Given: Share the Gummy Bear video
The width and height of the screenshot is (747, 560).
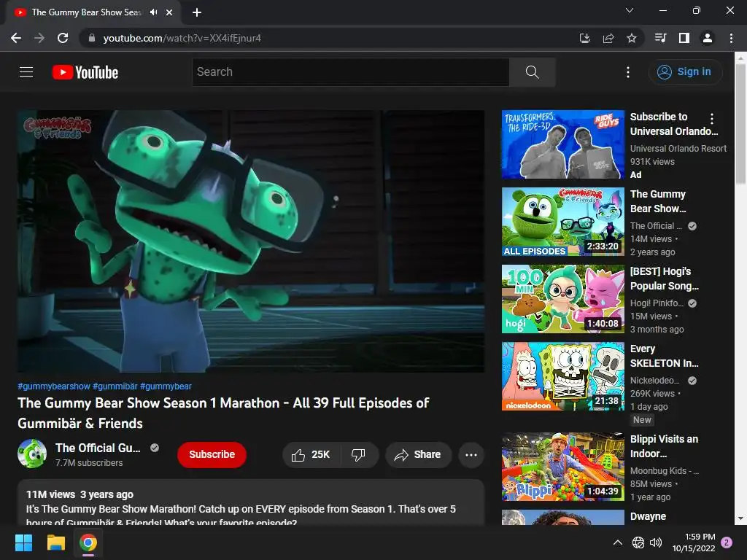Looking at the screenshot, I should coord(418,455).
